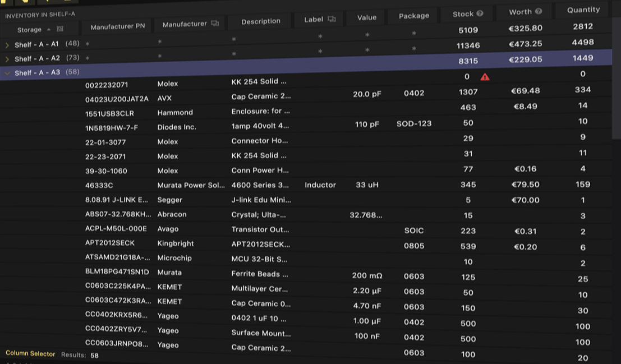The height and width of the screenshot is (364, 621).
Task: Click the vertical scrollbar on the right edge
Action: (616, 79)
